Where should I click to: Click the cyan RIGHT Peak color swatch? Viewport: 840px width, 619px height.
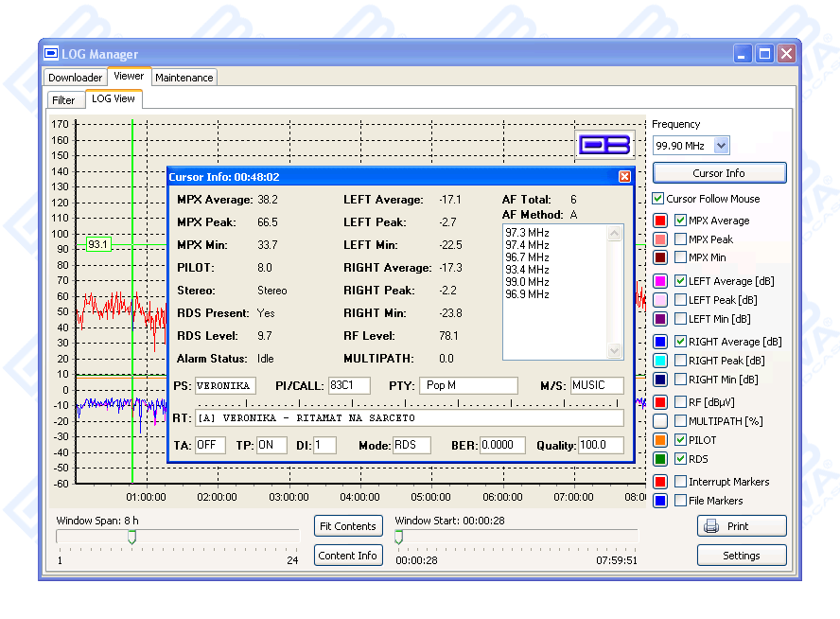tap(660, 361)
